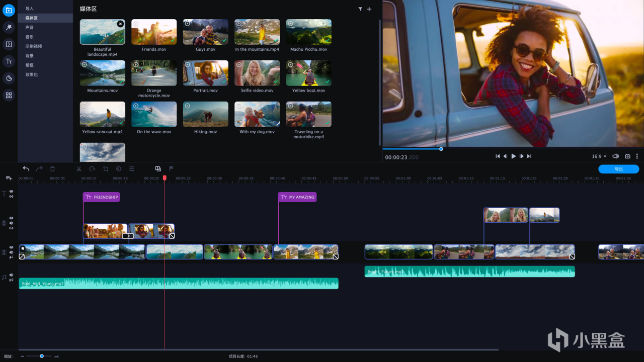This screenshot has height=362, width=644.
Task: Select the Selfie video.mov thumbnail
Action: pos(257,73)
